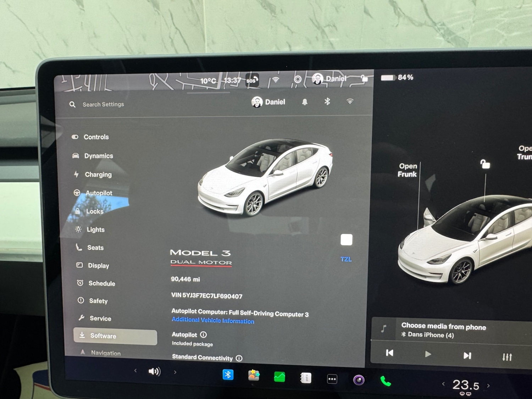
Task: Open the owner's manual app icon
Action: point(306,378)
